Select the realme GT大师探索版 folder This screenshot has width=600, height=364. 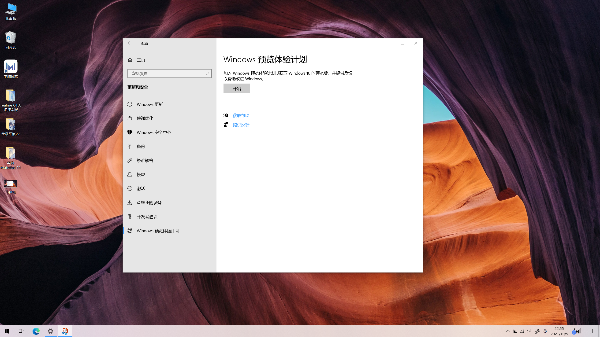(x=11, y=100)
